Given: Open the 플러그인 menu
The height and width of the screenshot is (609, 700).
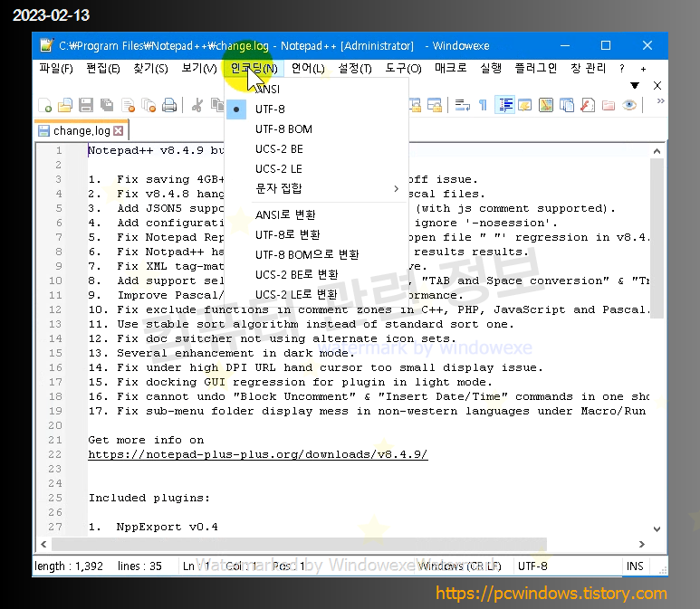Looking at the screenshot, I should [x=536, y=68].
